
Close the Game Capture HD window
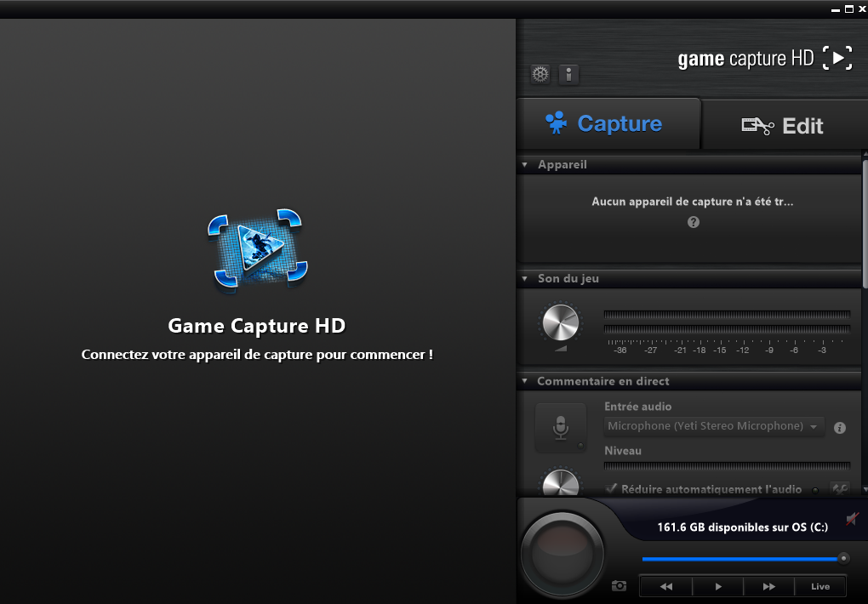(x=862, y=9)
